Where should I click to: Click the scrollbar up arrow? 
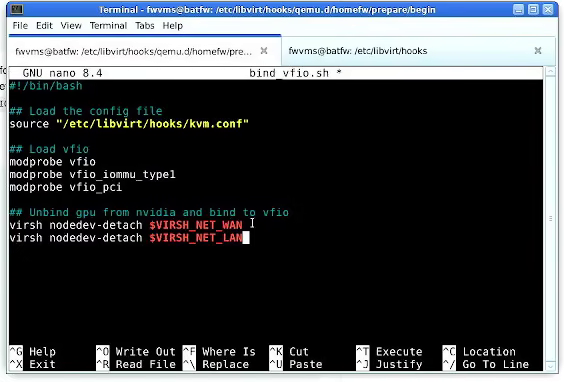550,72
